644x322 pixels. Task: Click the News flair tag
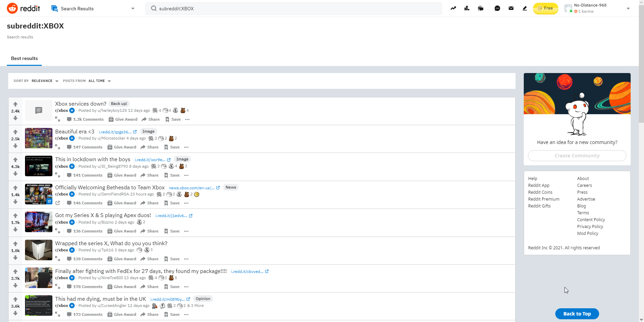(x=231, y=187)
